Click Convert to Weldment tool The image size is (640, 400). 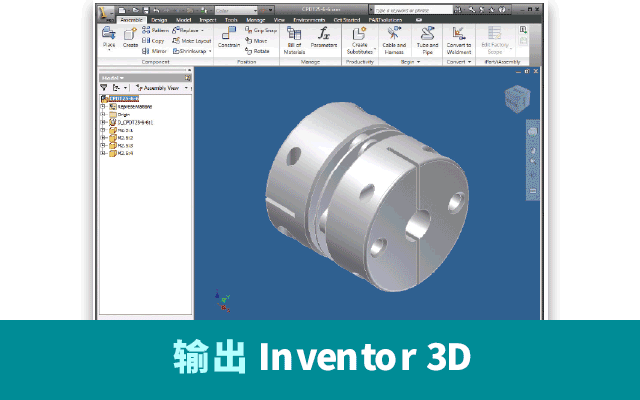(459, 40)
